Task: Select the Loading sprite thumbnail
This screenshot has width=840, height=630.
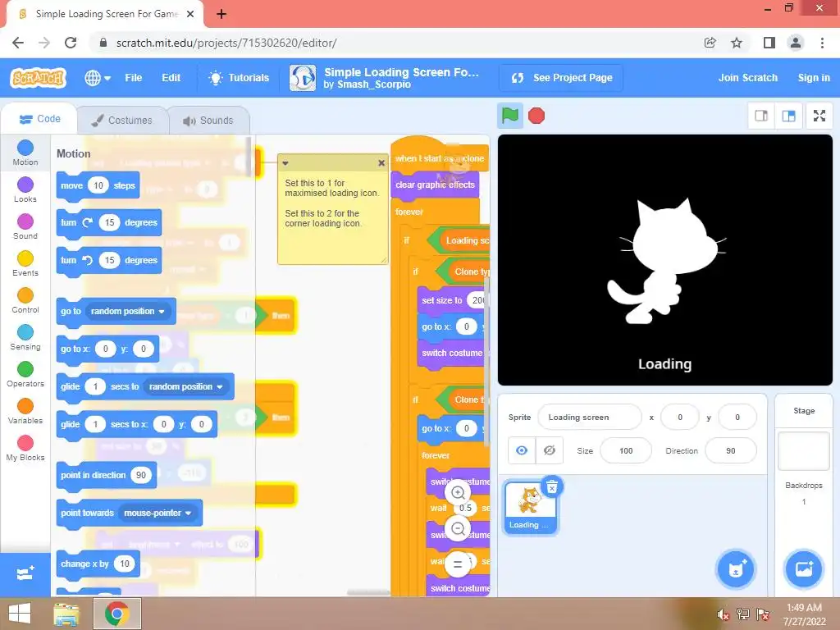Action: [x=531, y=507]
